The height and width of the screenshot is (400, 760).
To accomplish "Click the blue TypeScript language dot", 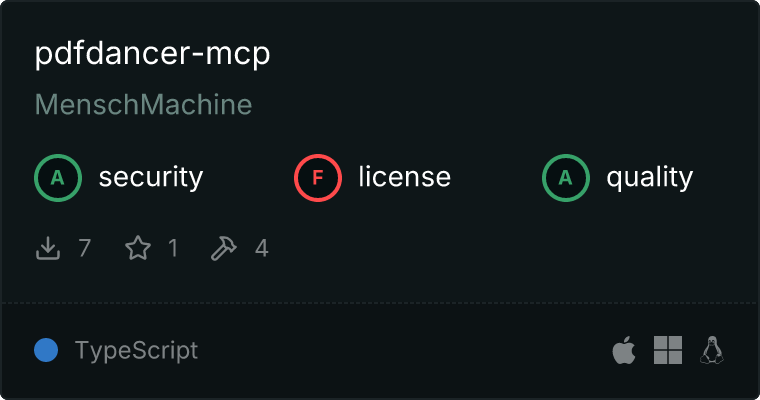I will click(46, 350).
